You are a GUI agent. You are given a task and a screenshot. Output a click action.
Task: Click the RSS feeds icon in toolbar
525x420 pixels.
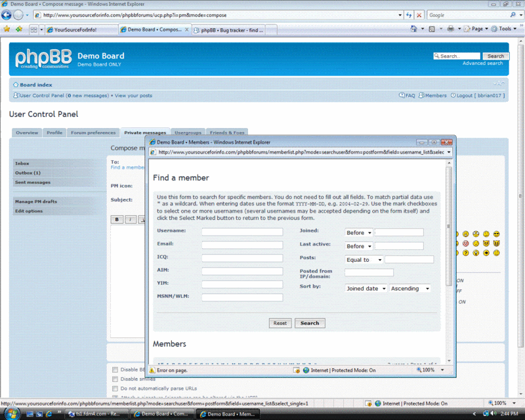432,29
